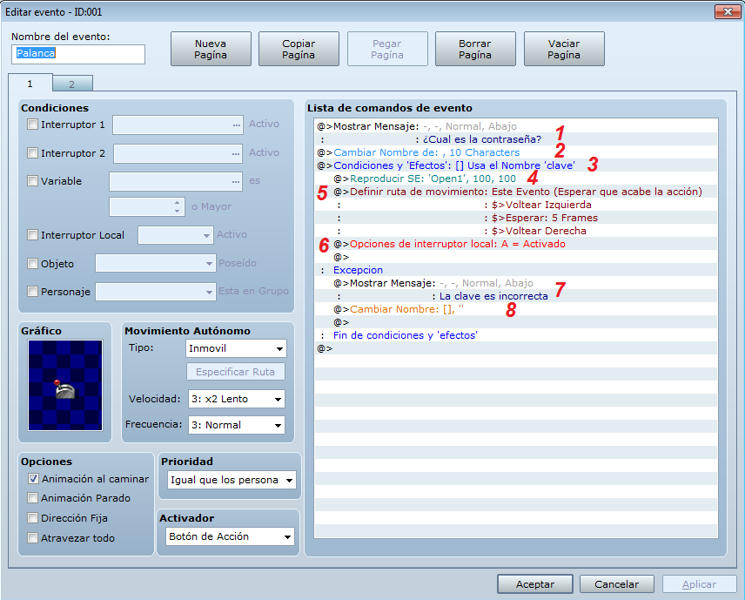The image size is (745, 600).
Task: Click the Nueva Pagina button
Action: (x=210, y=49)
